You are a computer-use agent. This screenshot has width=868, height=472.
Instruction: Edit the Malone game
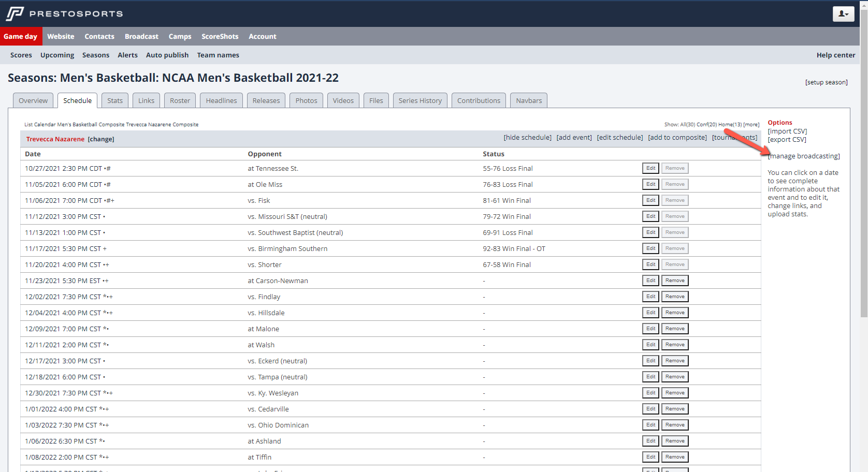[x=650, y=329]
